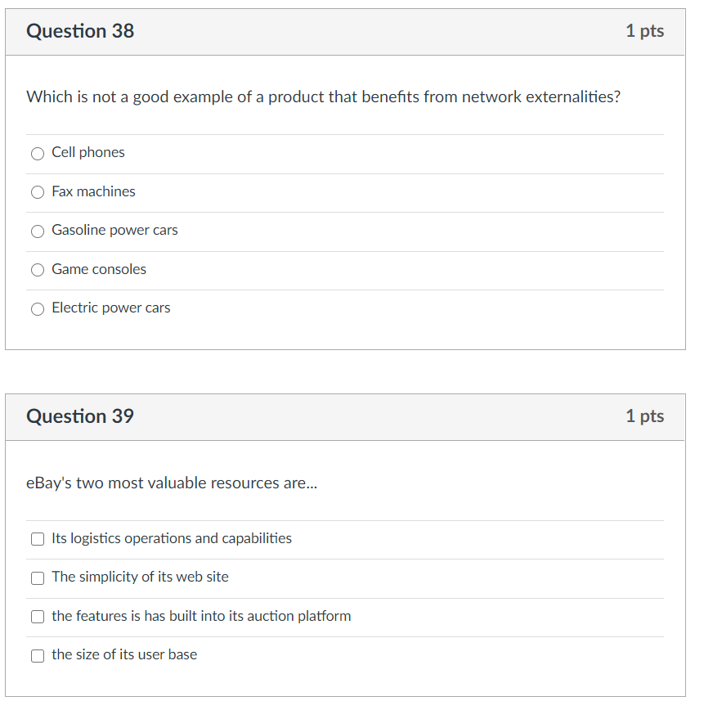Select the Fax machines answer option
704x728 pixels.
[38, 192]
